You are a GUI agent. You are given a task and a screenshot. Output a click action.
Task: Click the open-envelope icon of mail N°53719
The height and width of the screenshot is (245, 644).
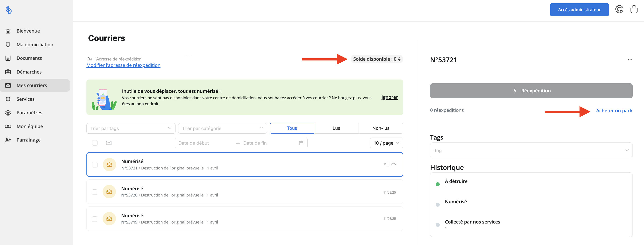[x=109, y=219]
